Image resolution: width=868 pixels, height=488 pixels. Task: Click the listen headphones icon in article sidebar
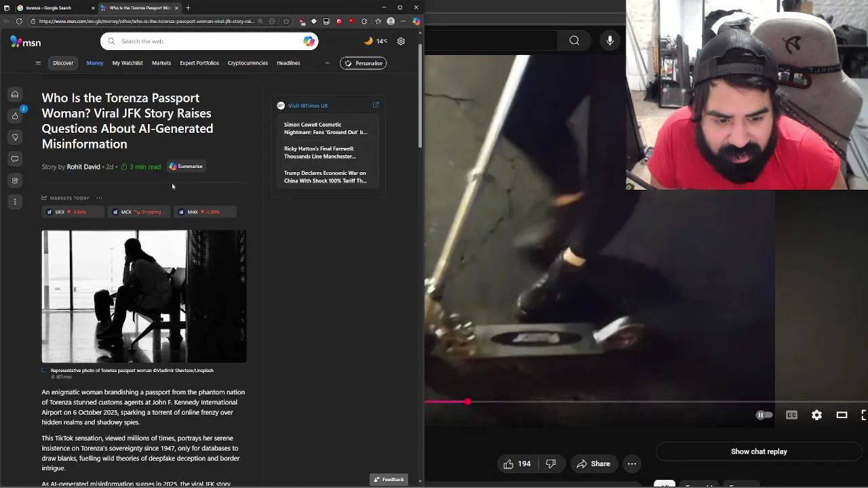tap(15, 95)
